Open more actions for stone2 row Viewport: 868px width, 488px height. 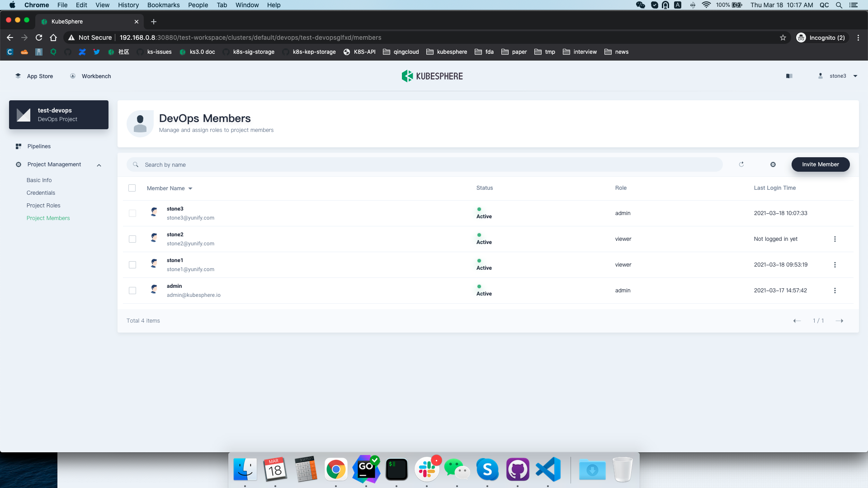click(835, 239)
